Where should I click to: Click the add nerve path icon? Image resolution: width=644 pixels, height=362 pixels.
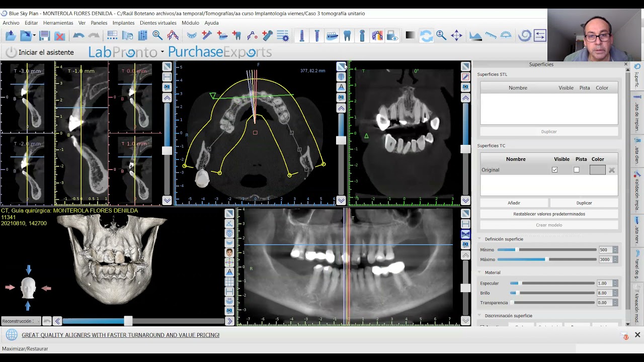tap(252, 36)
